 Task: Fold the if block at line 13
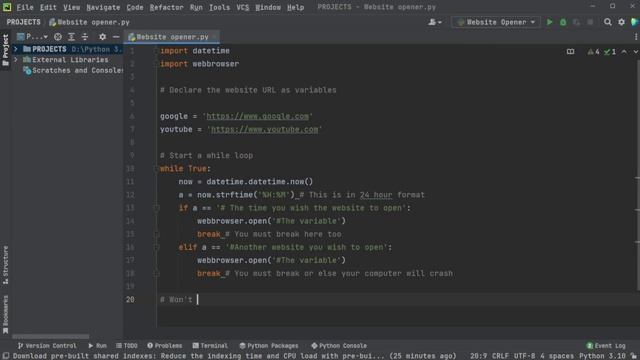click(x=156, y=208)
